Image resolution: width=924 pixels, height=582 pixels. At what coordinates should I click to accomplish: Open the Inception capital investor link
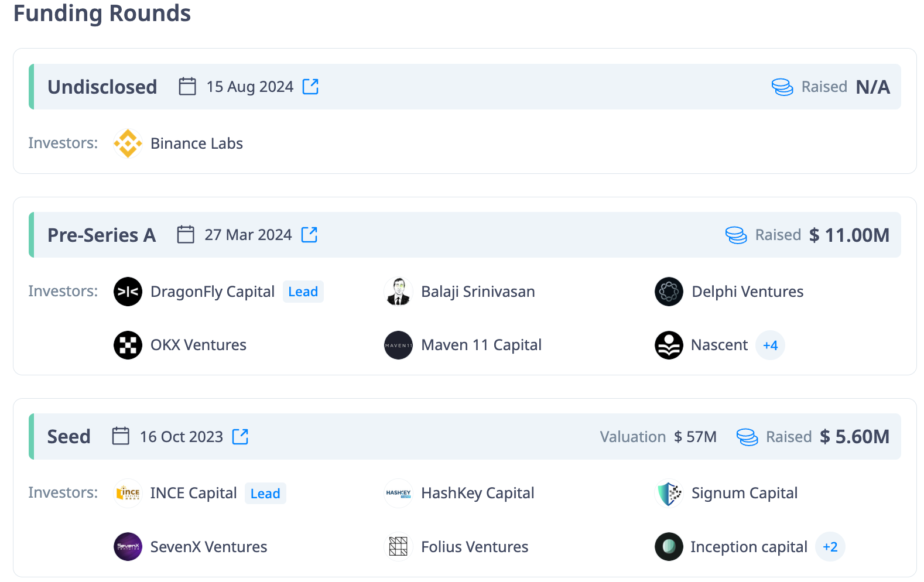pyautogui.click(x=749, y=547)
